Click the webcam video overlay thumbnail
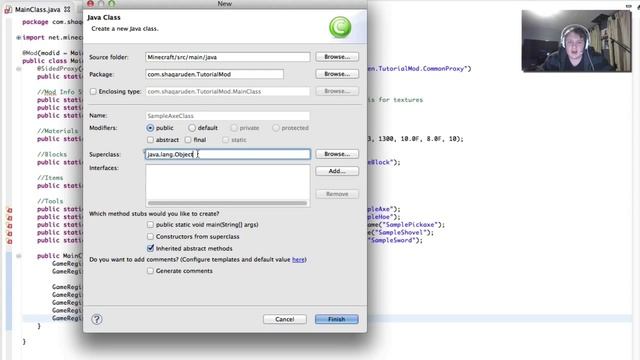Image resolution: width=640 pixels, height=360 pixels. click(576, 41)
